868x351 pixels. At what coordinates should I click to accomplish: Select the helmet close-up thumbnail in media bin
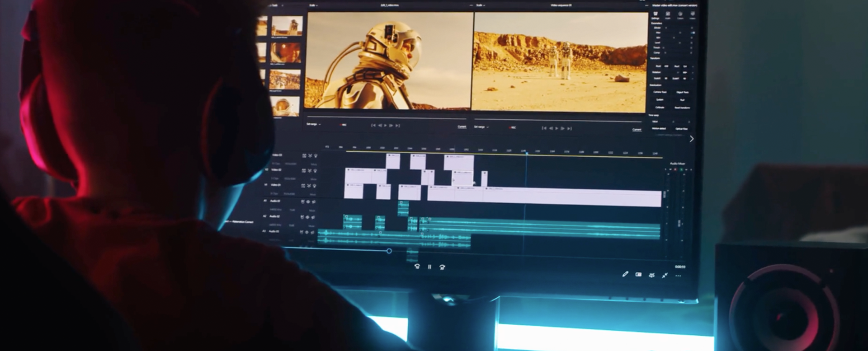click(x=286, y=53)
